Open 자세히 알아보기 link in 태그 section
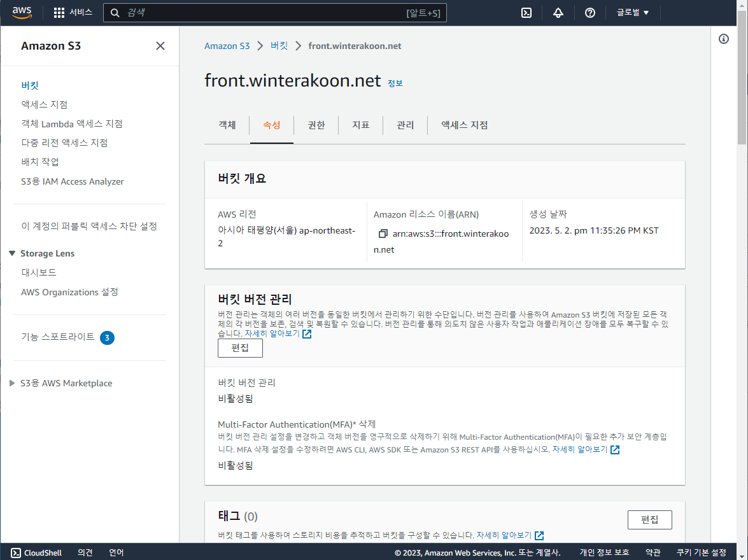This screenshot has height=560, width=748. [x=504, y=535]
